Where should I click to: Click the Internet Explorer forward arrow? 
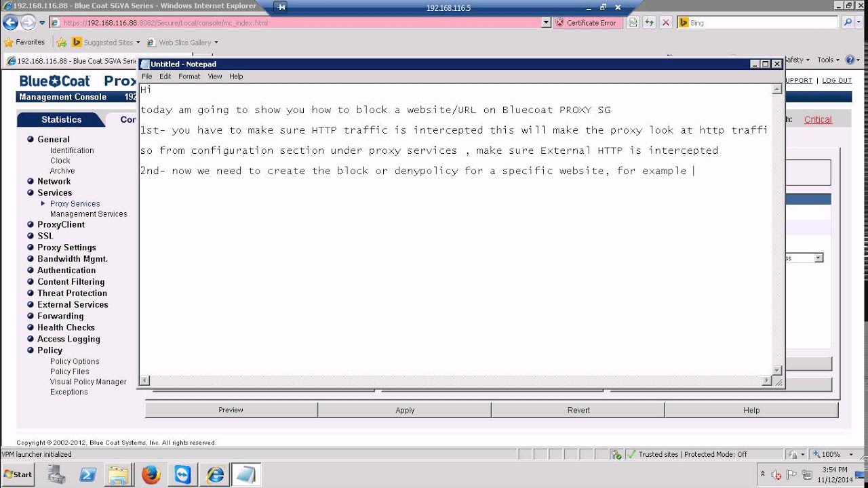(x=28, y=22)
